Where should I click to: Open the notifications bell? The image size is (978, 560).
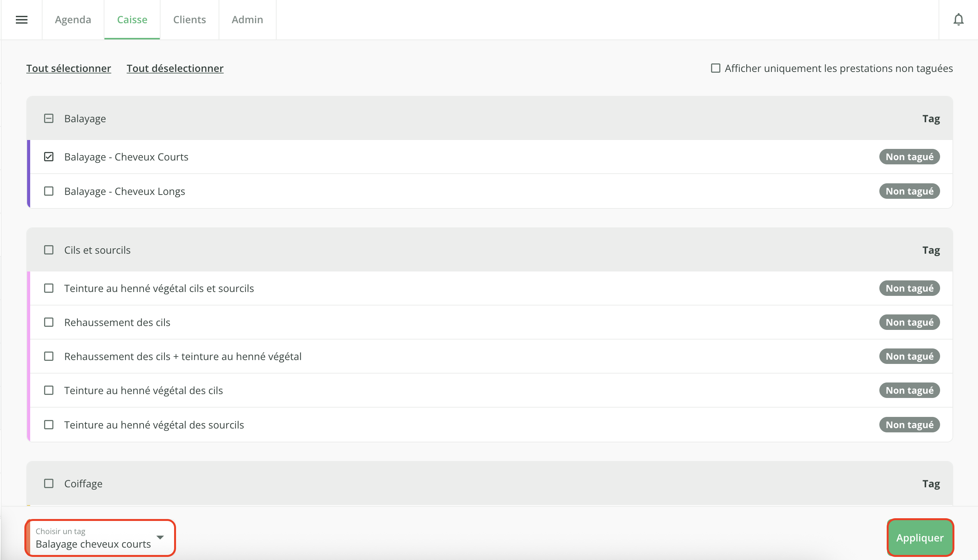tap(958, 20)
